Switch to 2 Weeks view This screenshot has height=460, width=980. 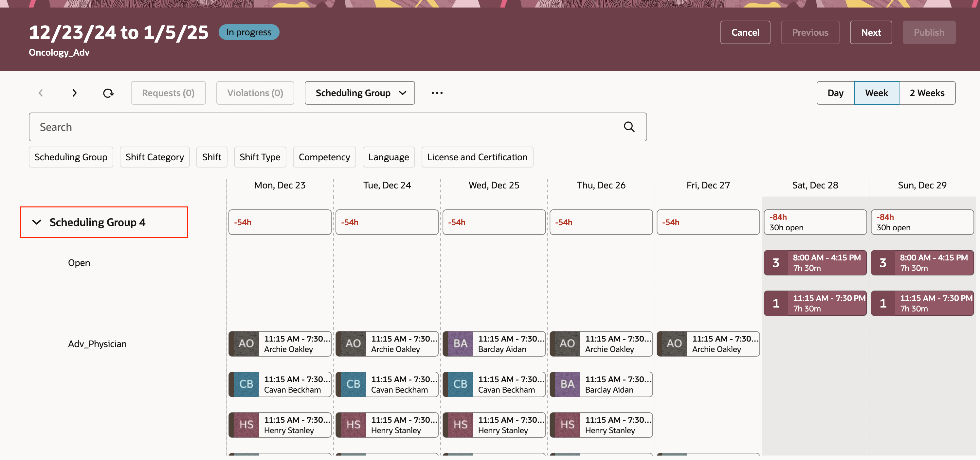927,93
